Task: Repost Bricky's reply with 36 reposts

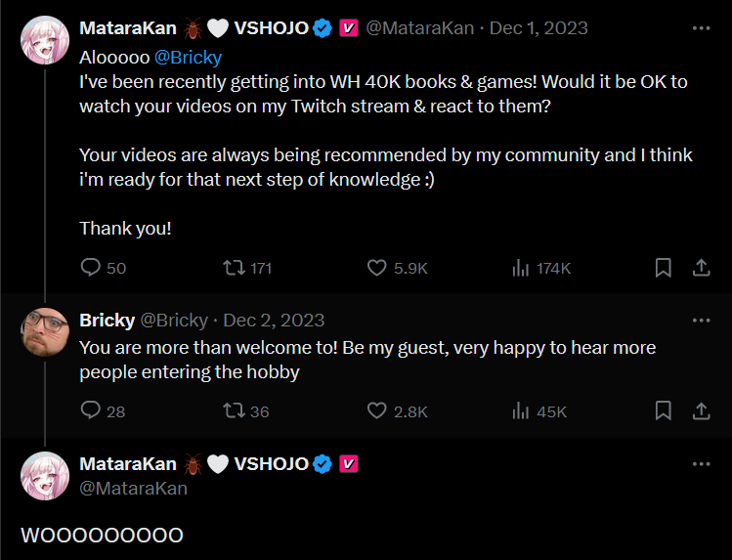Action: (234, 410)
